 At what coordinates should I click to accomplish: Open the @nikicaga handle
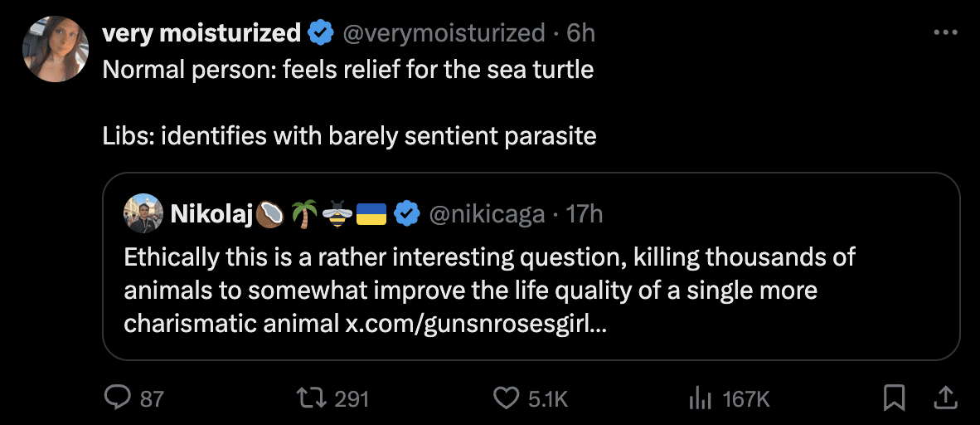coord(487,213)
